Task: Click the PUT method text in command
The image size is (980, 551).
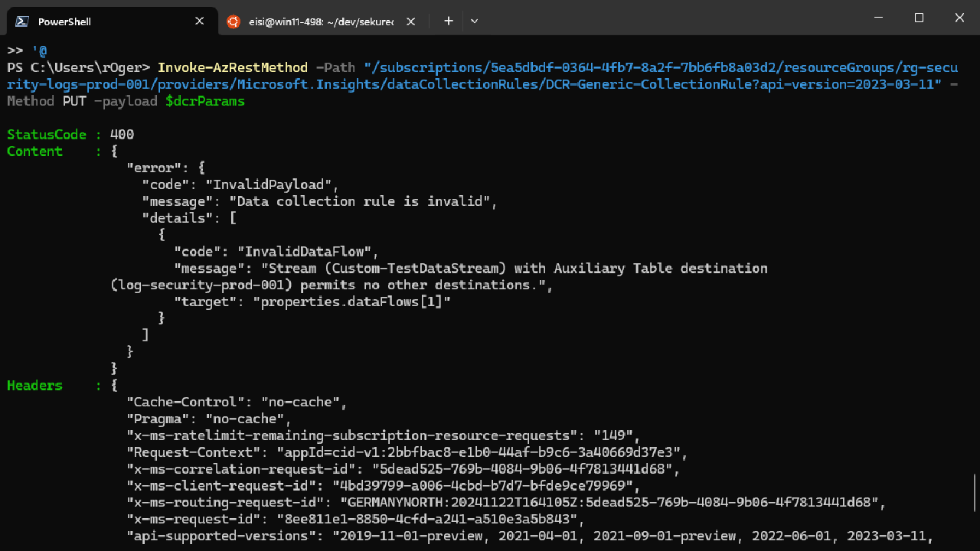Action: [74, 100]
